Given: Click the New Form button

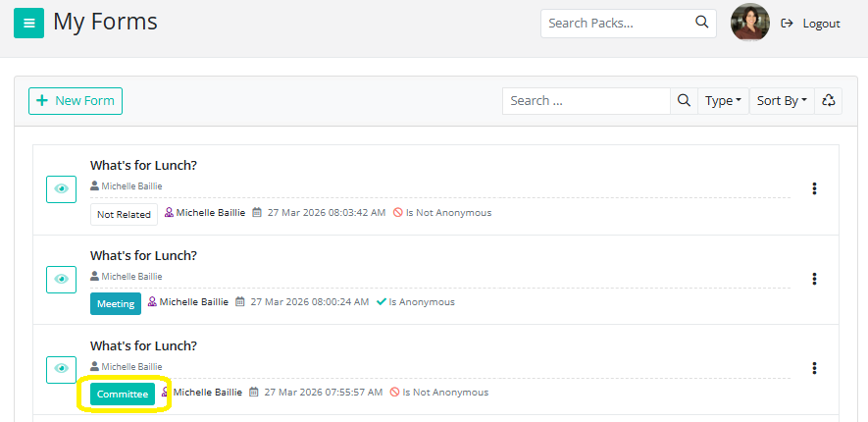Looking at the screenshot, I should click(76, 100).
